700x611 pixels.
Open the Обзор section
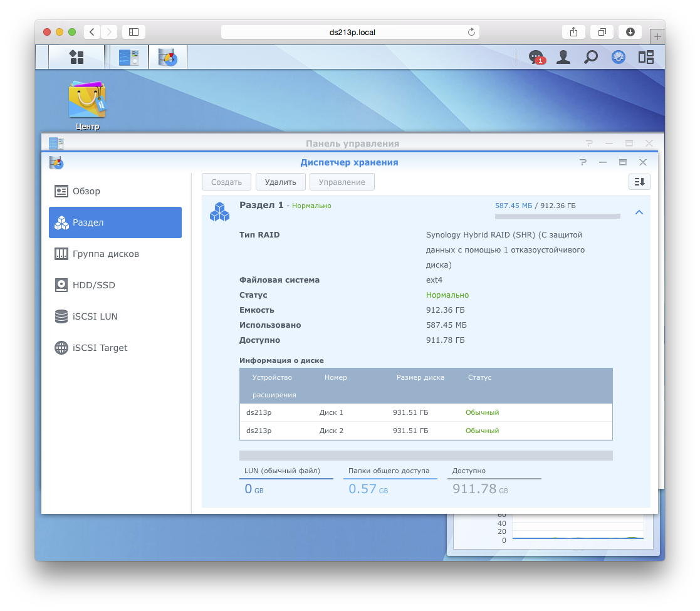click(x=115, y=191)
